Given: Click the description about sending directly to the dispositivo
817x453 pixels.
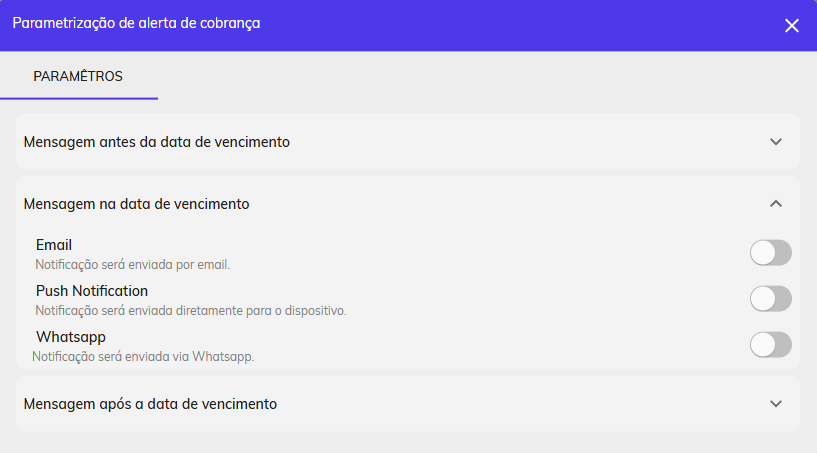Looking at the screenshot, I should (x=191, y=311).
